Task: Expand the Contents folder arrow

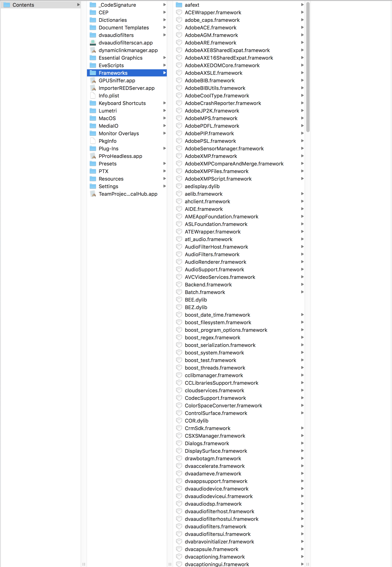Action: 78,5
